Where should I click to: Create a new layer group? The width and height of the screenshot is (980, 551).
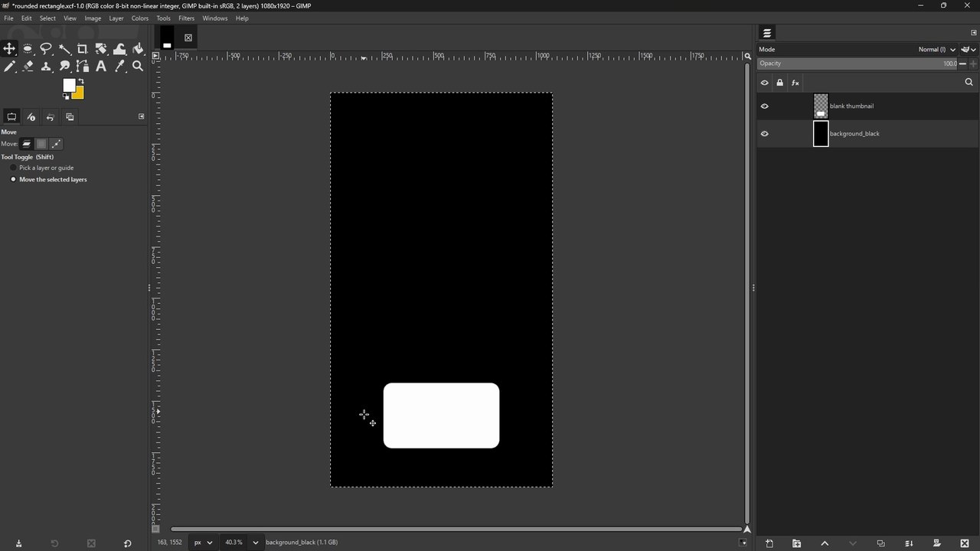[x=796, y=543]
